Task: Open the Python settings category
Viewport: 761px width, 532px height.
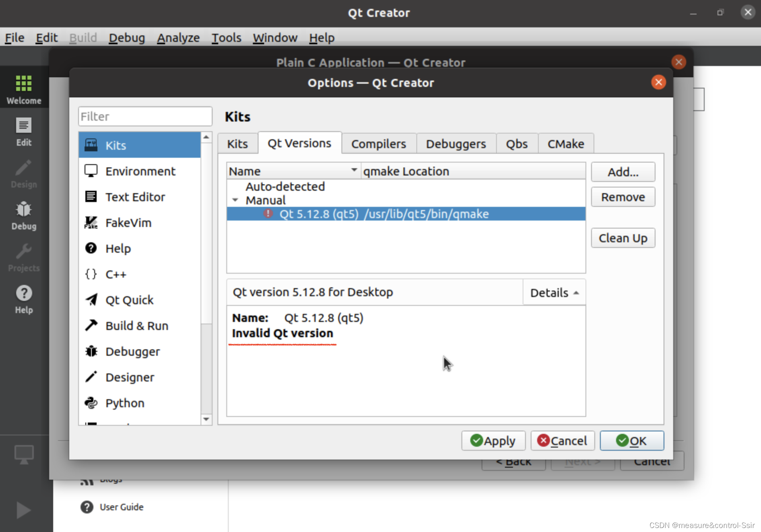Action: [124, 403]
